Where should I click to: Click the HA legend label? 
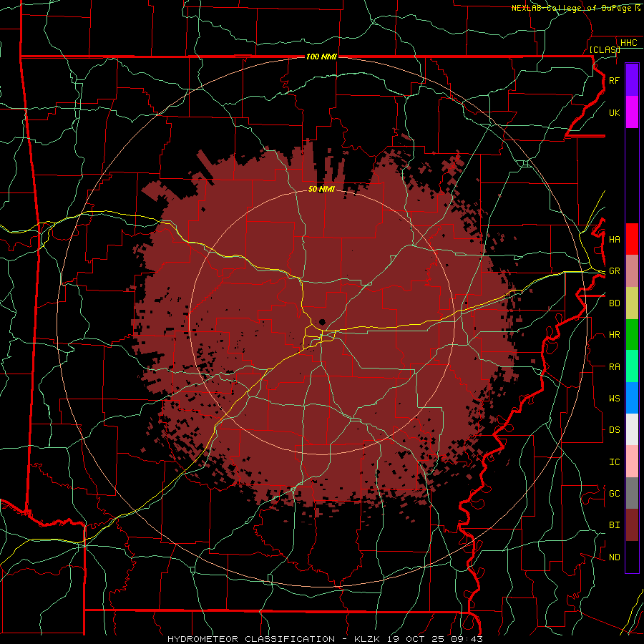(614, 239)
